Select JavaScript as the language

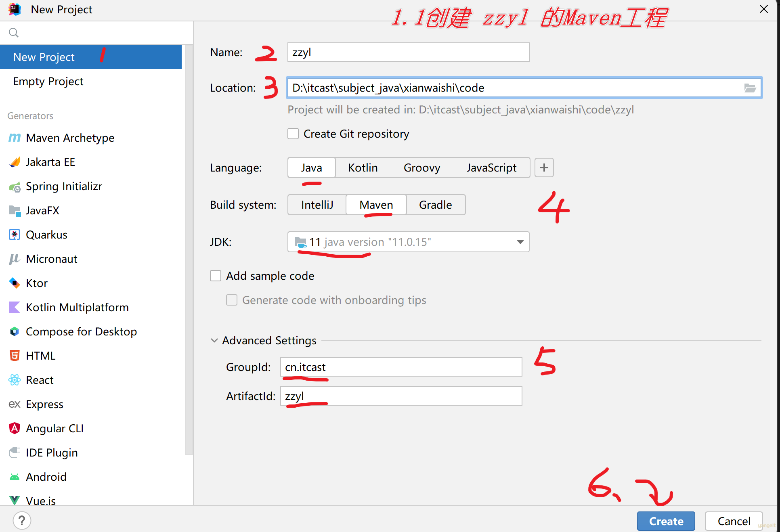click(491, 168)
